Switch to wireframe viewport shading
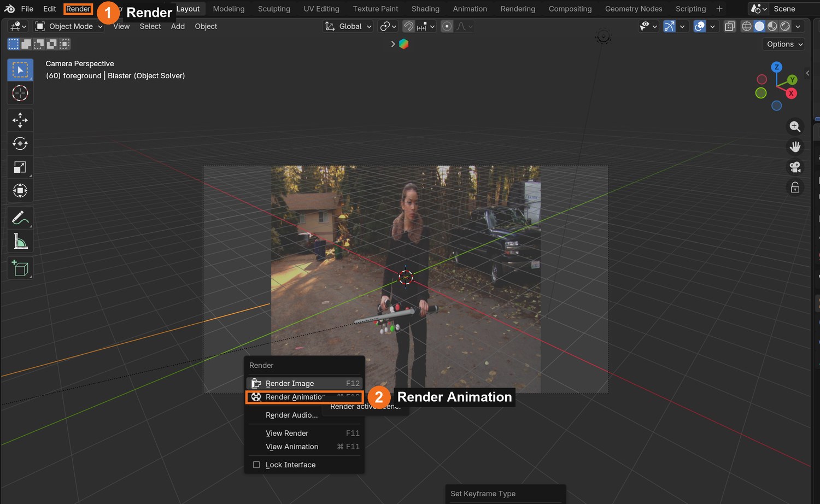Viewport: 820px width, 504px height. 746,26
